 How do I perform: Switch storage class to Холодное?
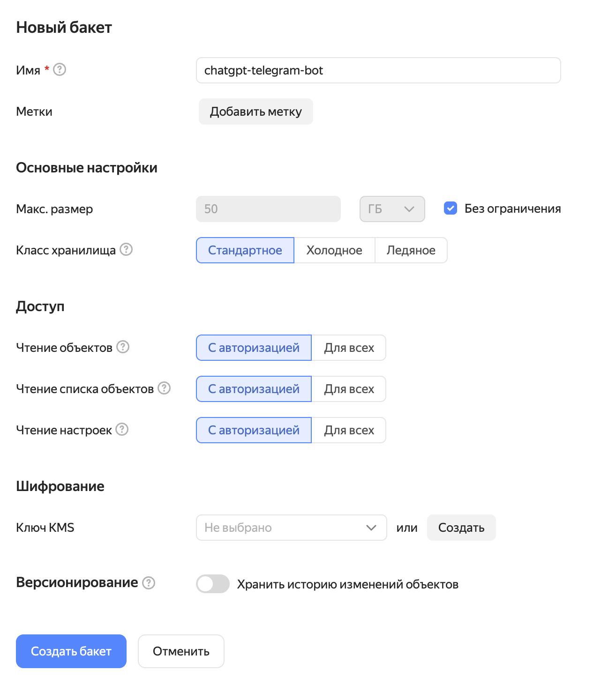pyautogui.click(x=334, y=250)
